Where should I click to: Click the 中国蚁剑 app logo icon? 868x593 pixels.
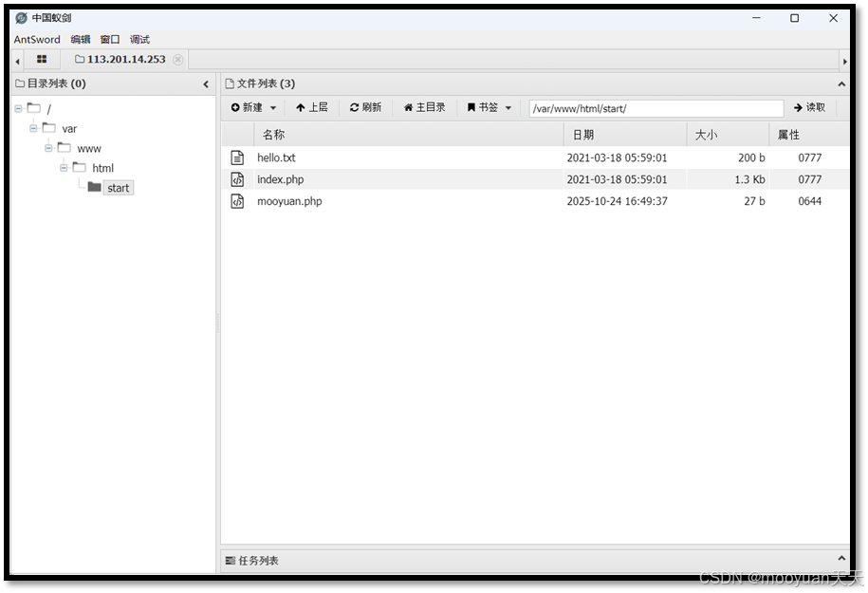pos(21,18)
